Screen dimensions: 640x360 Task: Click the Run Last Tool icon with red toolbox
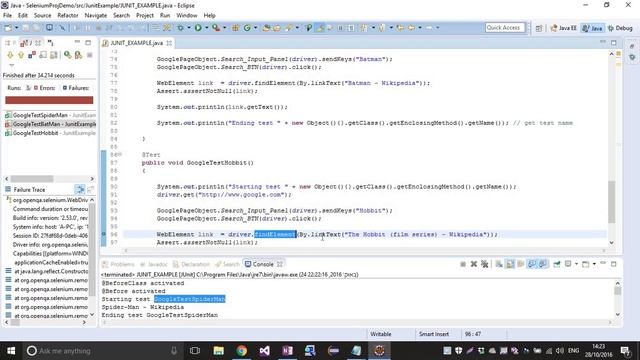click(x=216, y=28)
